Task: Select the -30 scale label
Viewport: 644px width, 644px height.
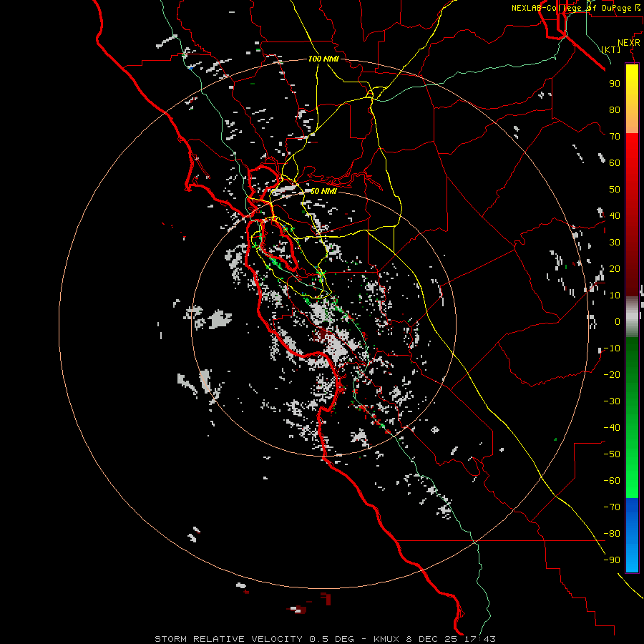Action: (612, 401)
